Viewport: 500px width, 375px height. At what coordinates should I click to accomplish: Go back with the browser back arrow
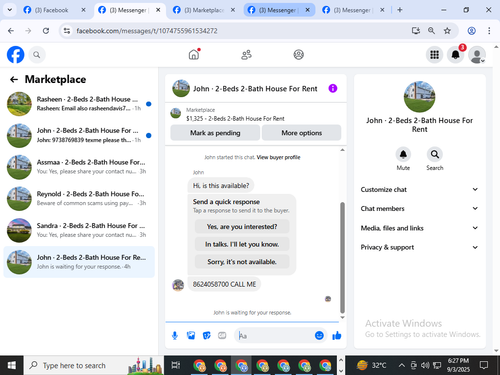pos(11,31)
